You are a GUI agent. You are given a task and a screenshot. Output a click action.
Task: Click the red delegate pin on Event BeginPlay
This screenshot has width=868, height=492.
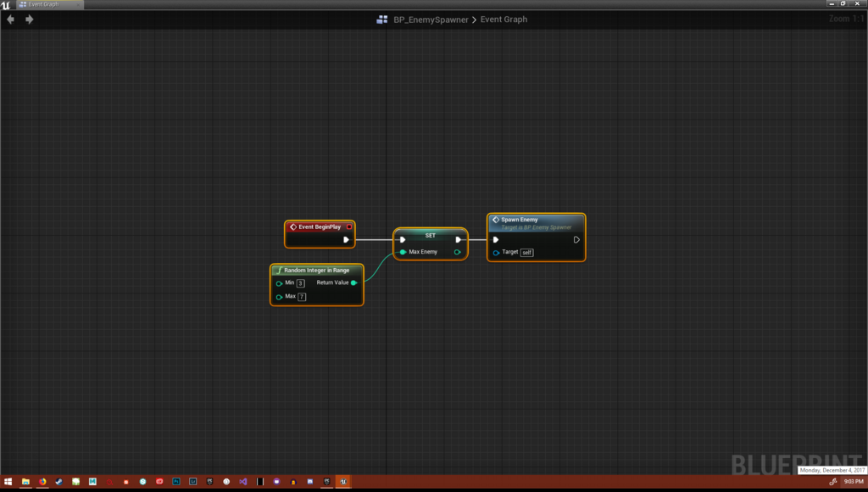coord(348,226)
